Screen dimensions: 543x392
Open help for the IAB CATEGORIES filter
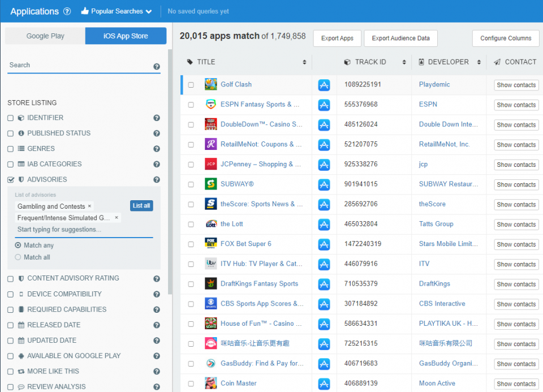157,164
